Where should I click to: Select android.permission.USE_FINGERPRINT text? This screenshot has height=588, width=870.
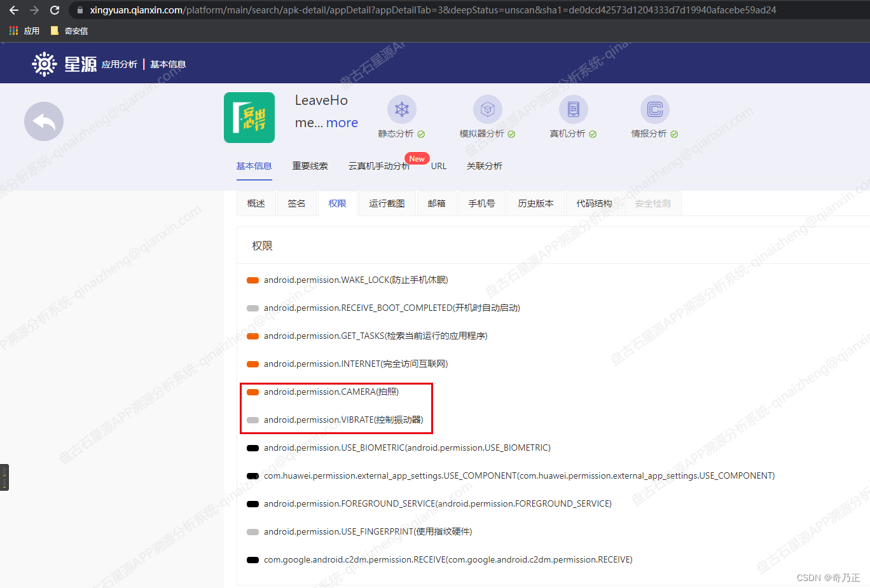click(x=368, y=531)
